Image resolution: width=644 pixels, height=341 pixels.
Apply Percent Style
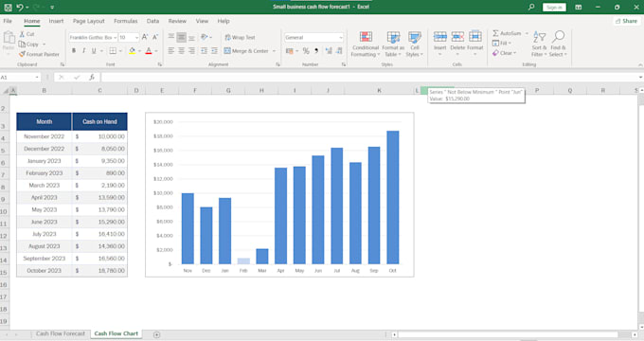click(306, 51)
